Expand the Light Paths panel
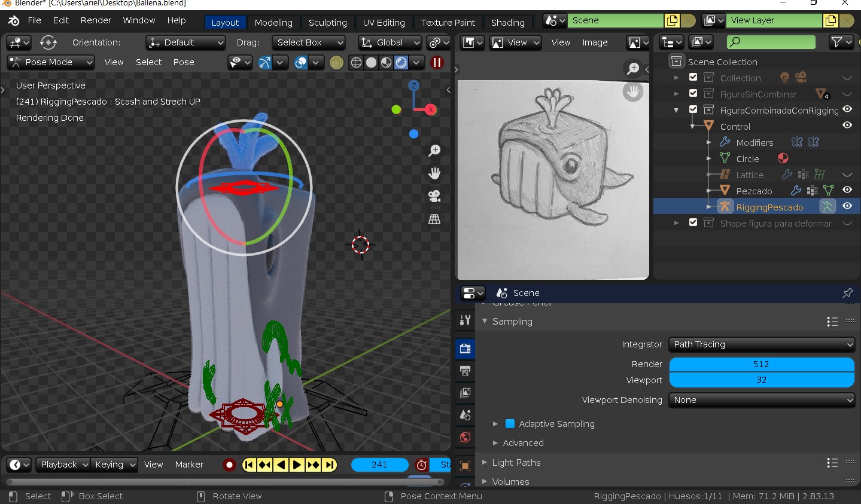This screenshot has height=504, width=861. (516, 462)
